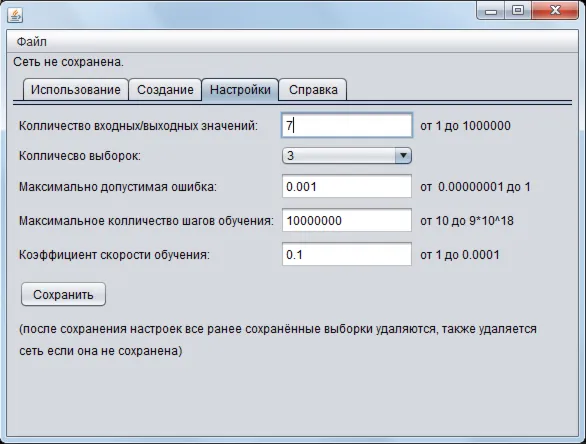Select the скорости обучения field with 0.1
Viewport: 586px width, 444px height.
[x=347, y=254]
